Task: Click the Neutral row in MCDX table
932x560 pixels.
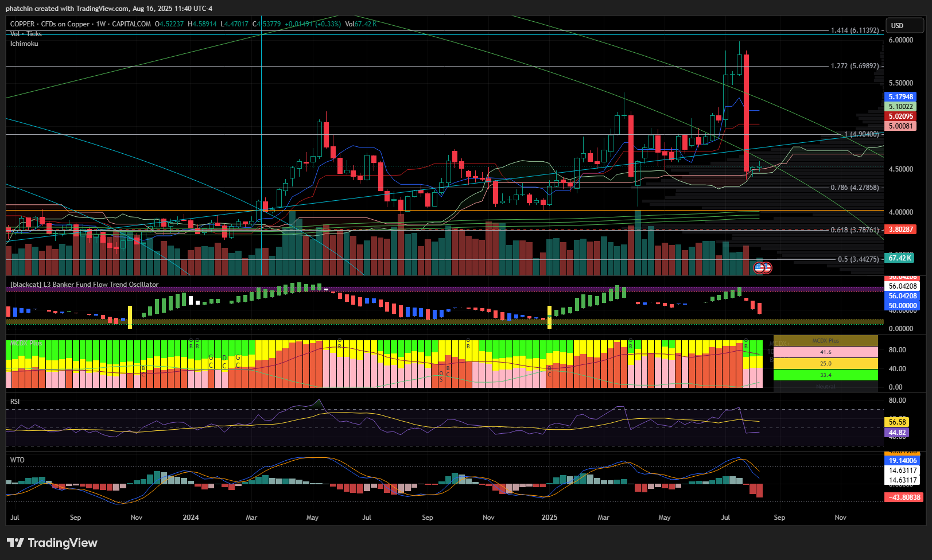Action: click(825, 386)
